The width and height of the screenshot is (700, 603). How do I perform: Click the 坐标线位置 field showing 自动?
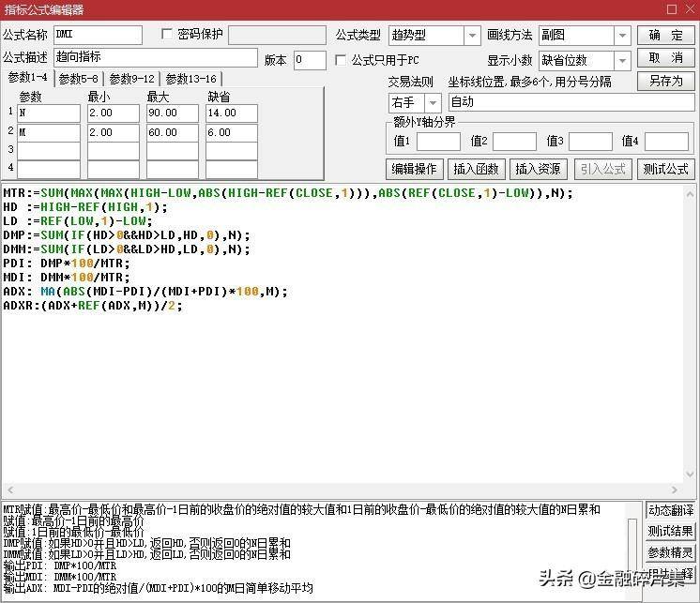tap(571, 102)
